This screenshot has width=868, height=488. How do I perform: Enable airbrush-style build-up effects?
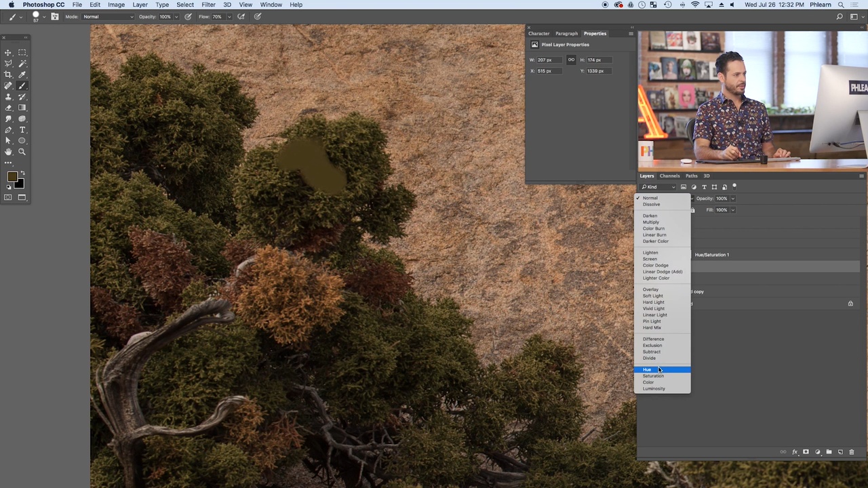241,16
